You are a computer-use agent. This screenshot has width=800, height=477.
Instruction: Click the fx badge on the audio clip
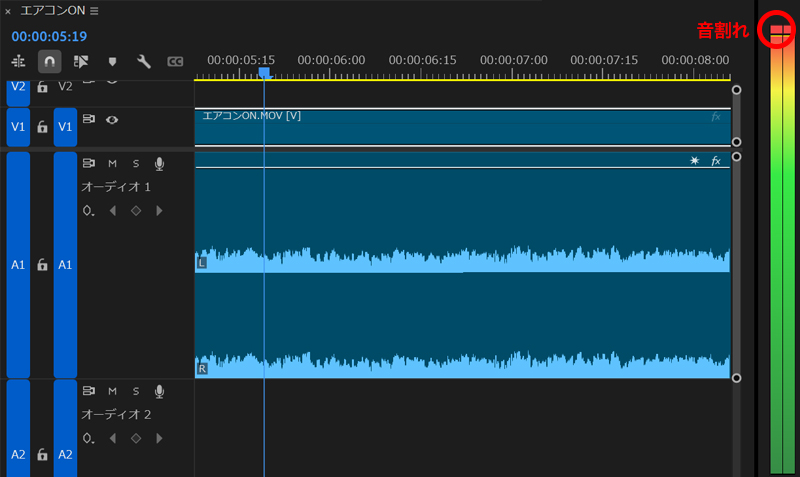716,161
